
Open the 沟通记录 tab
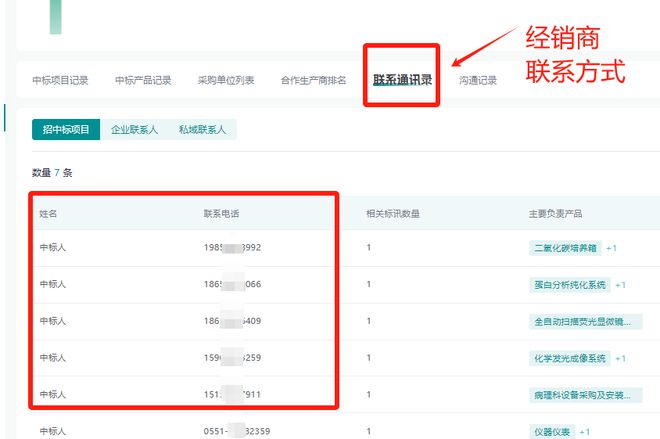coord(478,80)
